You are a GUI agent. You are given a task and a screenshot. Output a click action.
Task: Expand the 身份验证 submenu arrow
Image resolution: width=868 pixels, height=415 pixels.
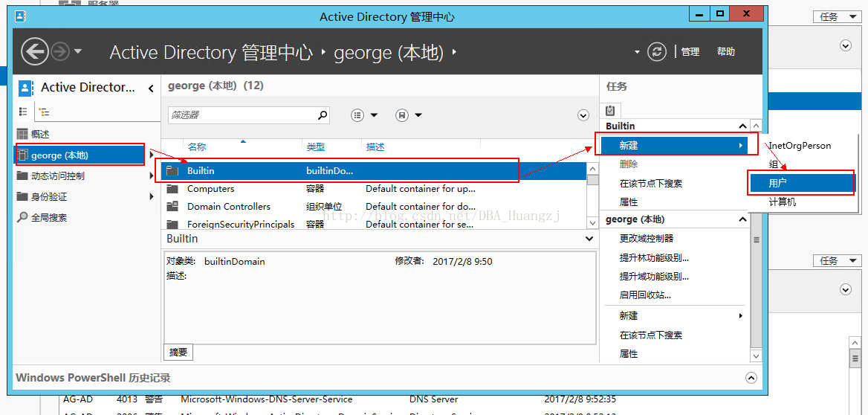[x=152, y=196]
